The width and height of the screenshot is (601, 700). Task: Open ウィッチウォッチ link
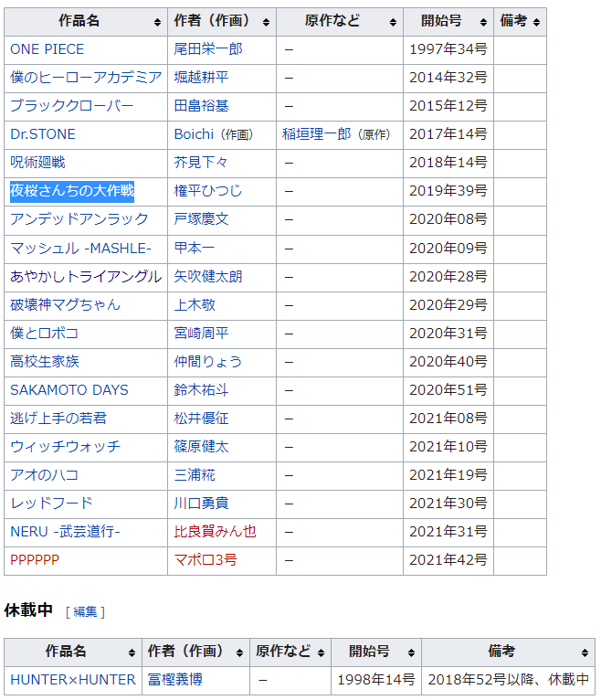point(65,447)
